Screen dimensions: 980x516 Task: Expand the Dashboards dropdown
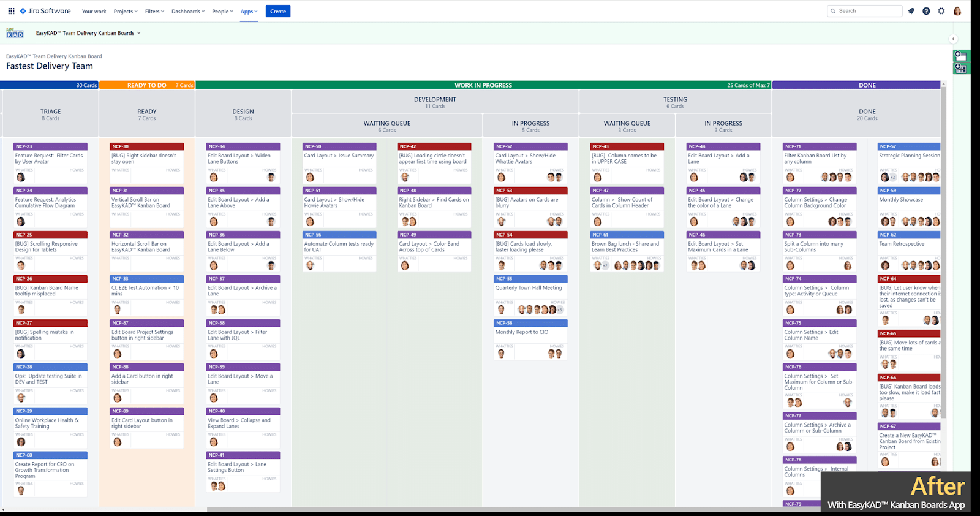tap(188, 12)
